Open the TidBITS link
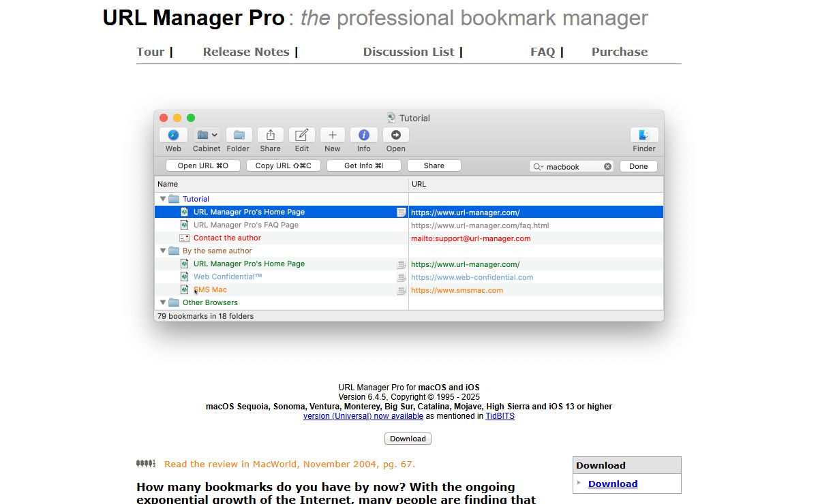This screenshot has width=818, height=504. click(500, 416)
